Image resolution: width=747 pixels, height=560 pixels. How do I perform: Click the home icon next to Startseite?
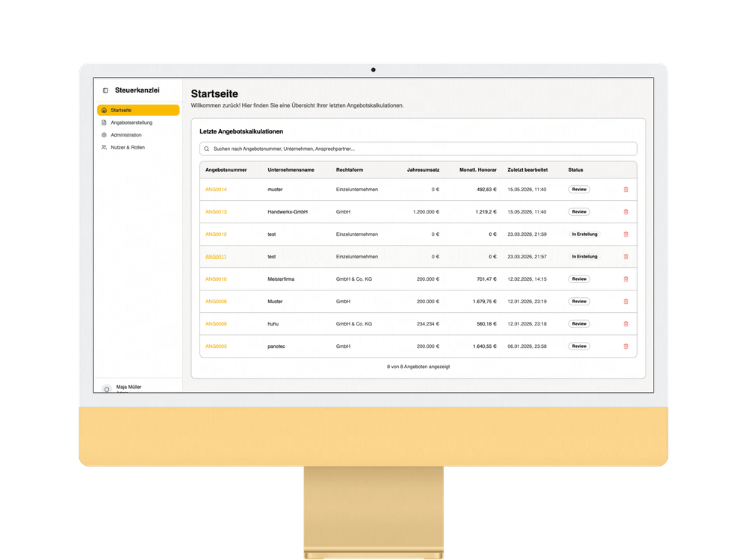click(104, 110)
